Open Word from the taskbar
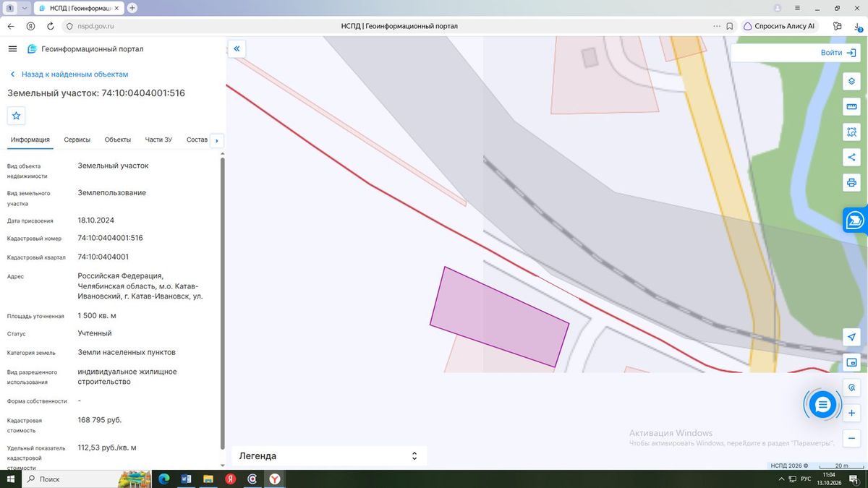868x488 pixels. [x=185, y=479]
